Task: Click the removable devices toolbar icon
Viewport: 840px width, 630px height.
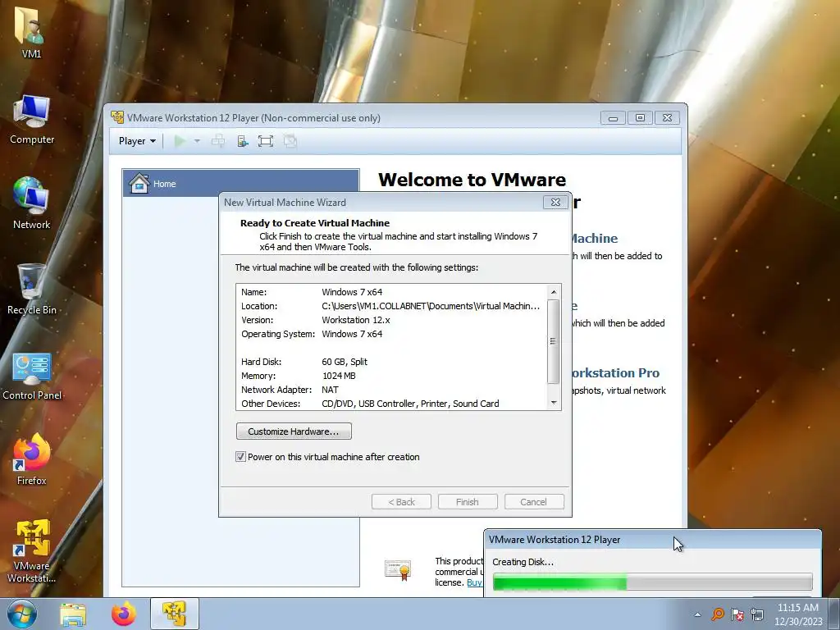Action: click(243, 141)
